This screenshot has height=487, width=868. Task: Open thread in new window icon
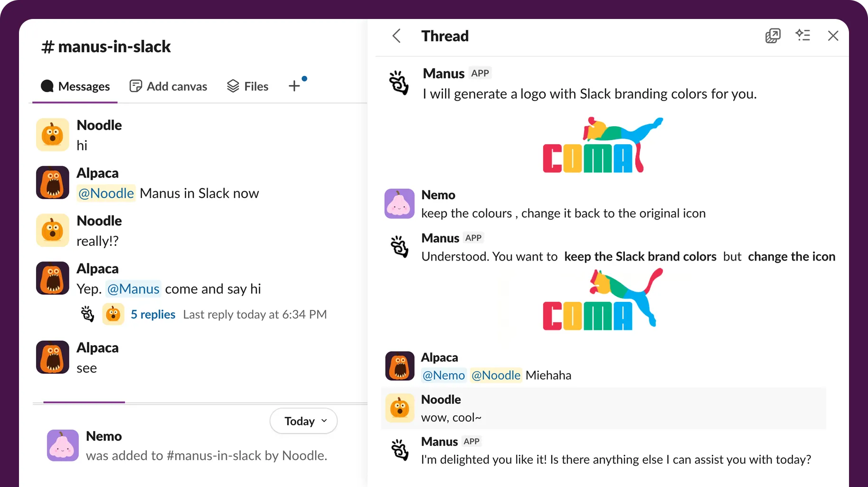pyautogui.click(x=773, y=36)
